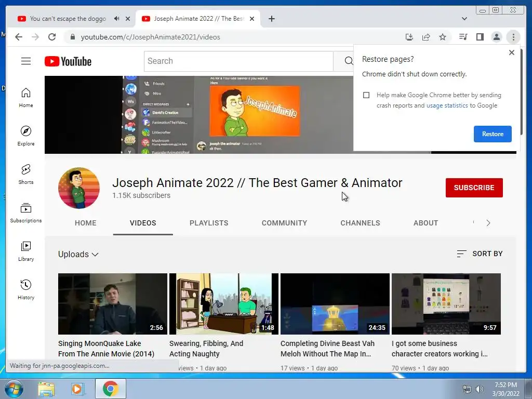Go to the YouTube logo home
Image resolution: width=532 pixels, height=399 pixels.
tap(68, 61)
